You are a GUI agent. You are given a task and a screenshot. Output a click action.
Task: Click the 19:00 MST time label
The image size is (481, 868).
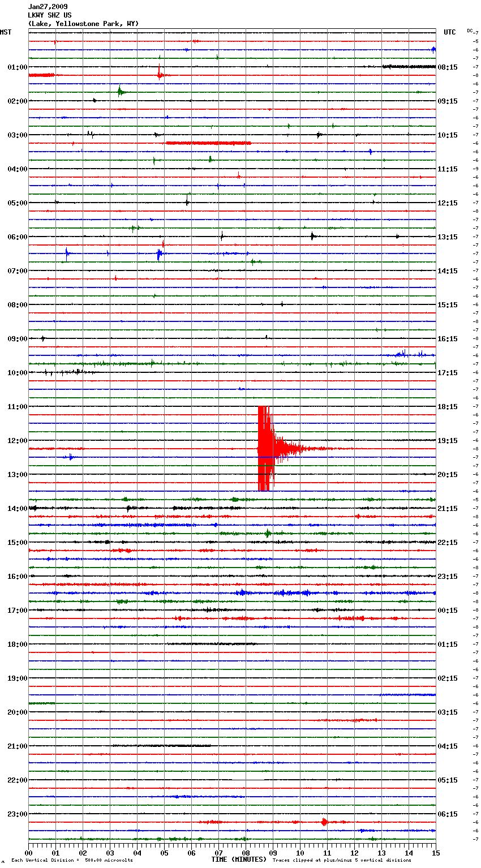point(17,678)
